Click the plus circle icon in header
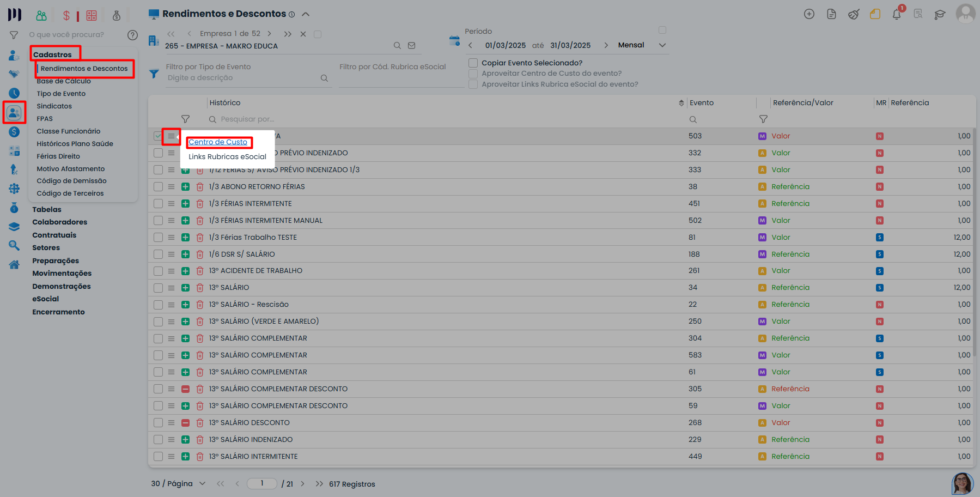Image resolution: width=980 pixels, height=497 pixels. pyautogui.click(x=809, y=14)
